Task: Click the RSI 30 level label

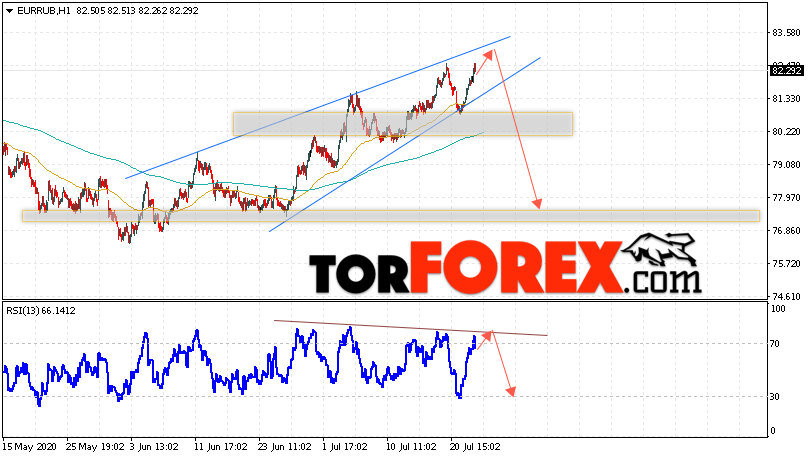Action: (x=775, y=397)
